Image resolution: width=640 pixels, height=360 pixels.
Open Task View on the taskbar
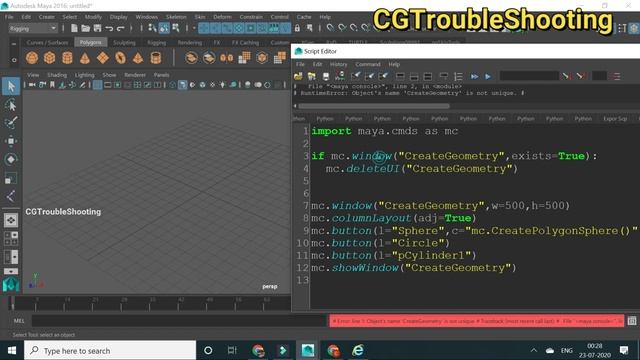[x=232, y=350]
